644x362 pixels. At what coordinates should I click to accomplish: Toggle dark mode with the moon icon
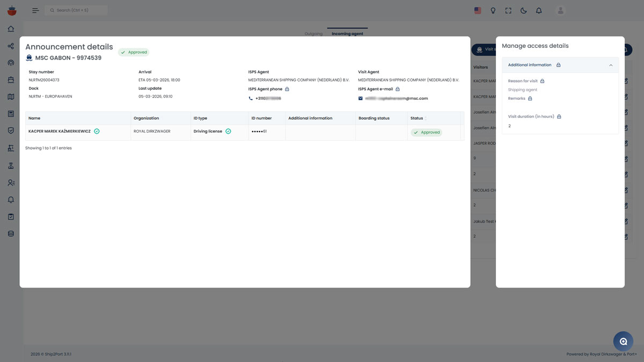pyautogui.click(x=524, y=11)
